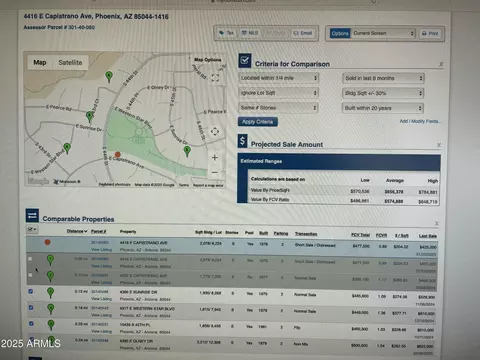Sort table by Distance column
Image resolution: width=480 pixels, height=360 pixels.
77,231
